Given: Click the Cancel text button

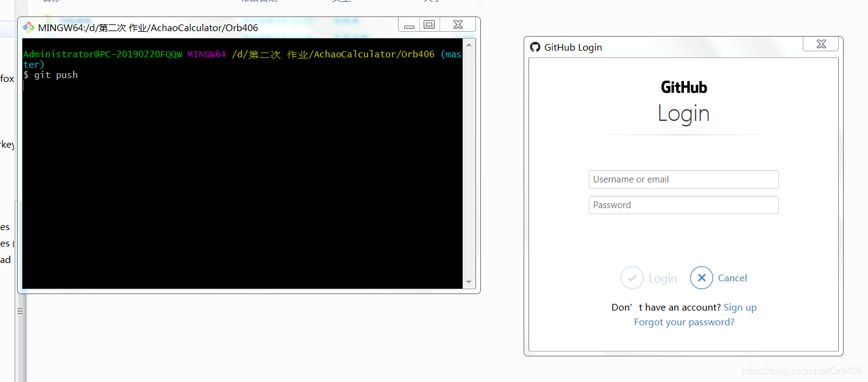Looking at the screenshot, I should coord(732,278).
